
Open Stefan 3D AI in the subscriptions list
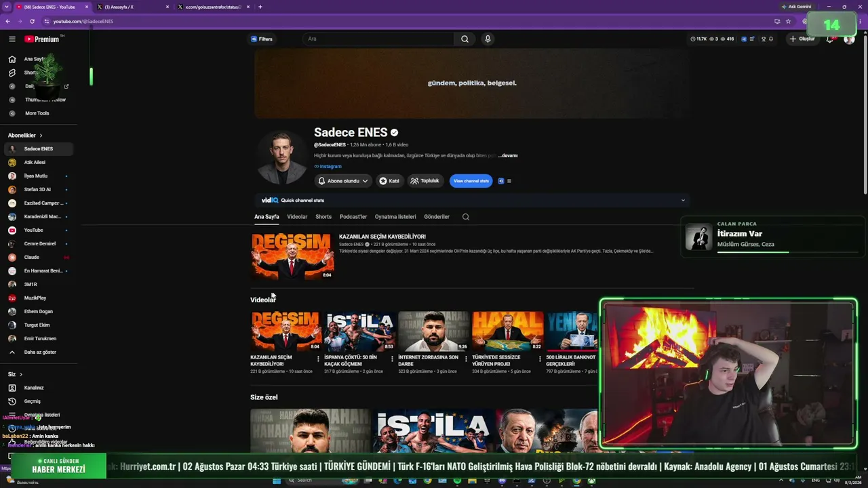coord(39,190)
